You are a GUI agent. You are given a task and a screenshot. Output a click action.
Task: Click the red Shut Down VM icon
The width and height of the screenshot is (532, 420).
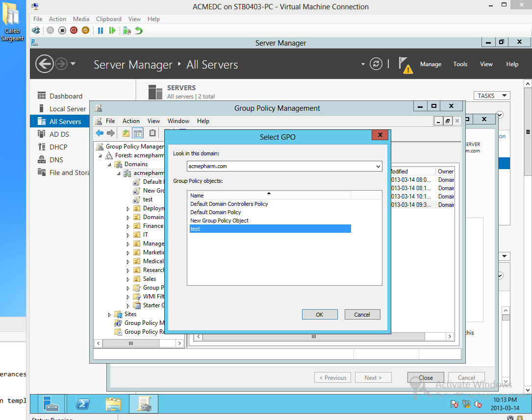click(74, 30)
